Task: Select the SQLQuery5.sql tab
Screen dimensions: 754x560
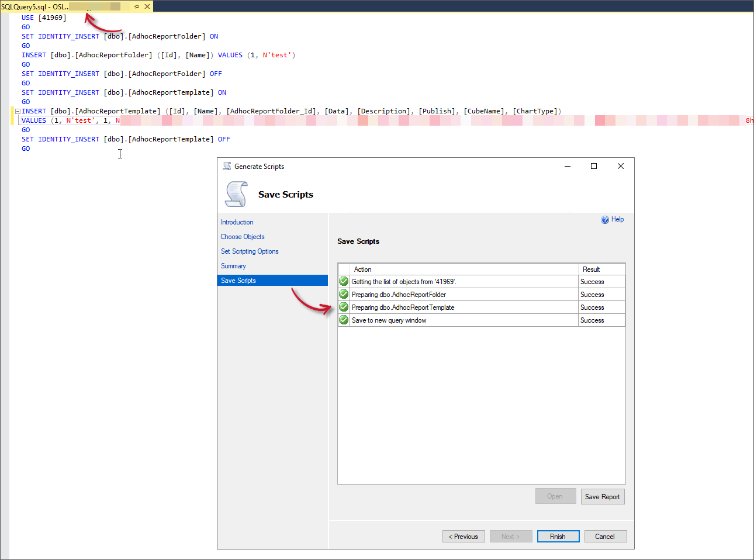Action: tap(32, 7)
